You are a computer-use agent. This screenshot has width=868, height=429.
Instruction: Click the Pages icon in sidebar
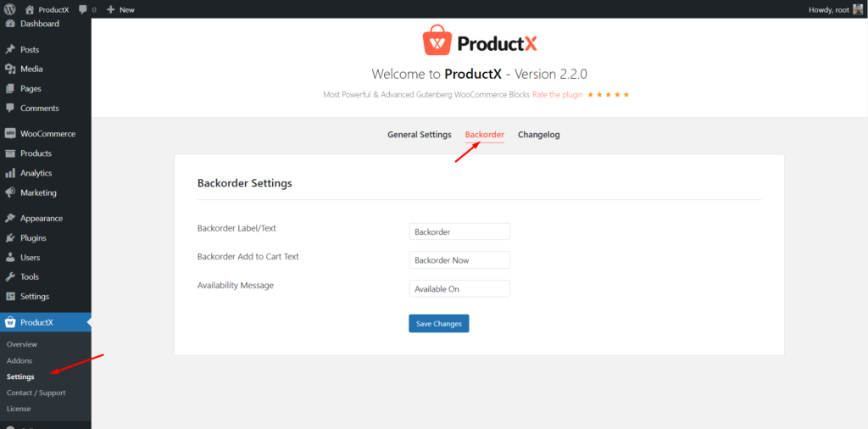coord(10,88)
